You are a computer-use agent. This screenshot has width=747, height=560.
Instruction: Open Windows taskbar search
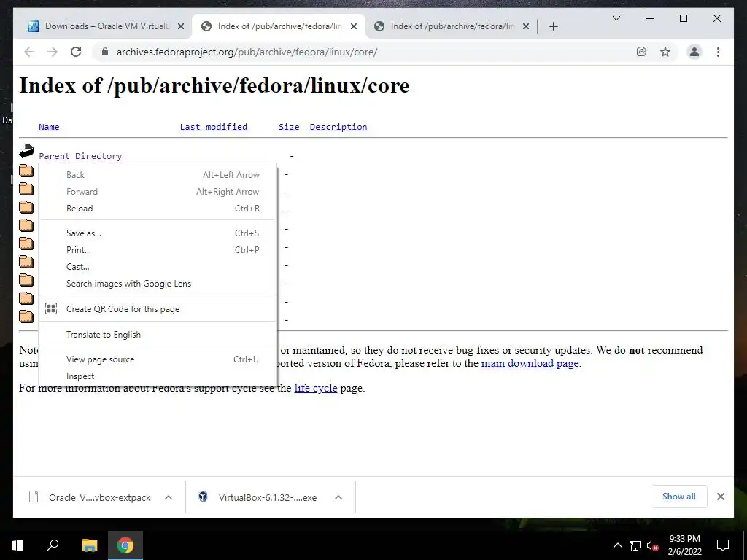[x=53, y=545]
